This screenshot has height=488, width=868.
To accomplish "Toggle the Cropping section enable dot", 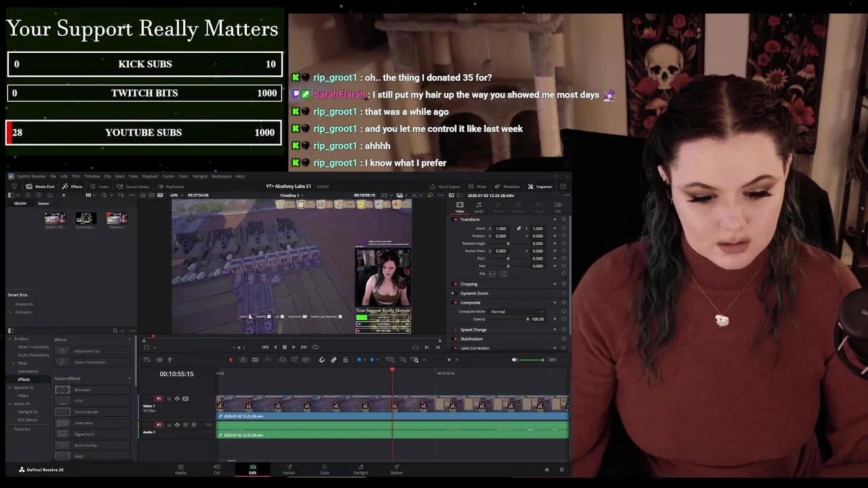I will coord(456,284).
